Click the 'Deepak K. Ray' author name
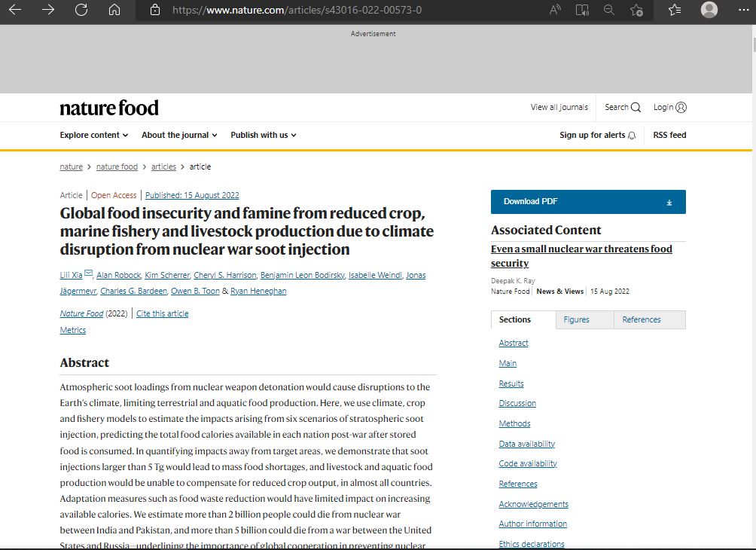Screen dimensions: 756x550 point(513,281)
